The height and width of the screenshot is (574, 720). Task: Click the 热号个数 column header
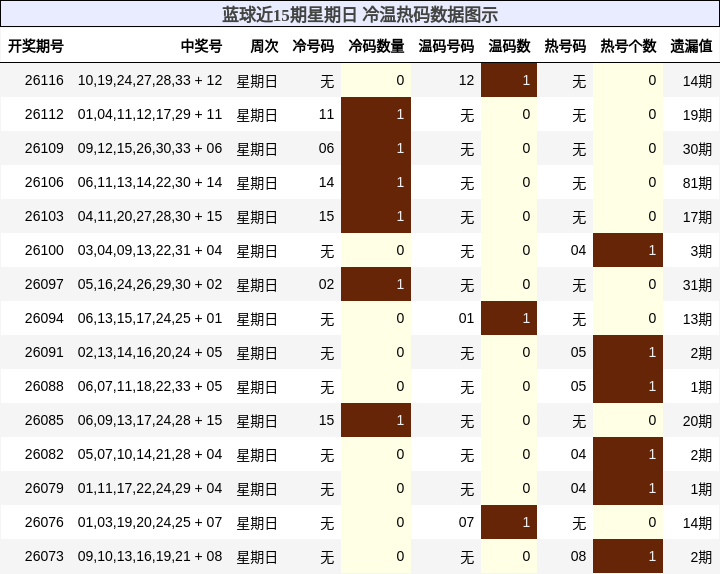tap(628, 46)
